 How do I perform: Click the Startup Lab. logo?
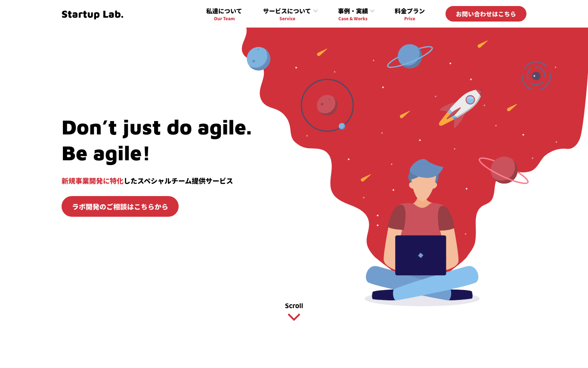[x=93, y=15]
